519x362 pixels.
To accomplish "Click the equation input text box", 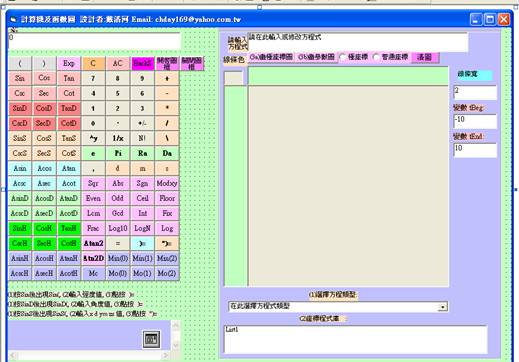I will pos(358,42).
